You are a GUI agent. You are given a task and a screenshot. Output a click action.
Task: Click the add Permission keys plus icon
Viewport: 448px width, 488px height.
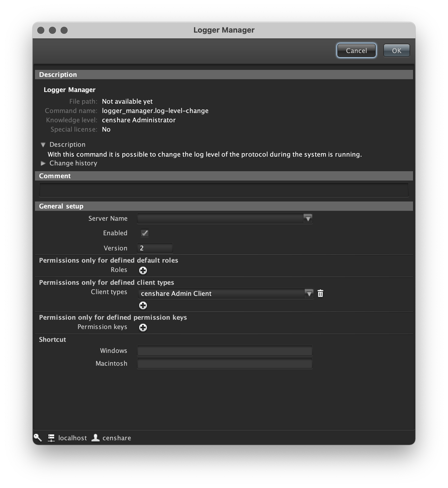coord(143,328)
